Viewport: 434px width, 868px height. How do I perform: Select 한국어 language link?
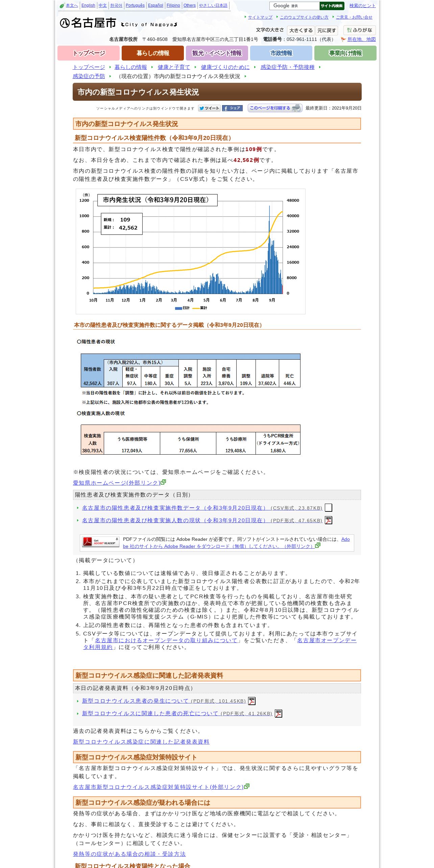coord(116,5)
